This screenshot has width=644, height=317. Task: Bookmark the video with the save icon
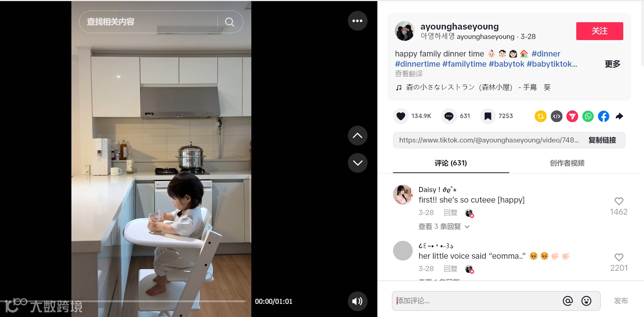tap(488, 116)
